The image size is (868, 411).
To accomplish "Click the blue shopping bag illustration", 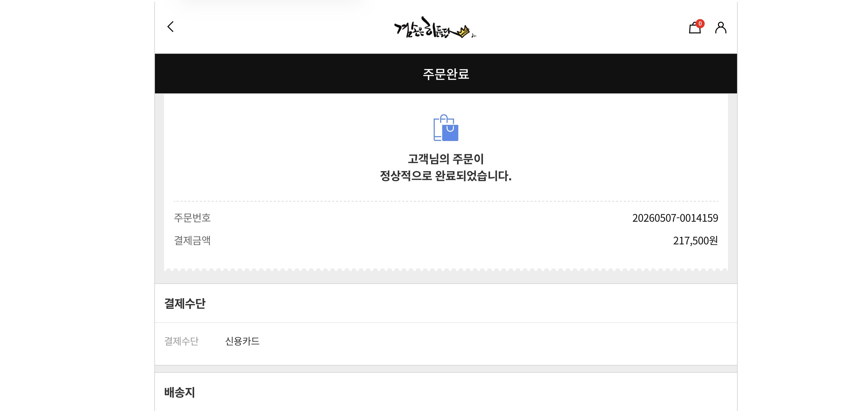I will click(x=446, y=128).
